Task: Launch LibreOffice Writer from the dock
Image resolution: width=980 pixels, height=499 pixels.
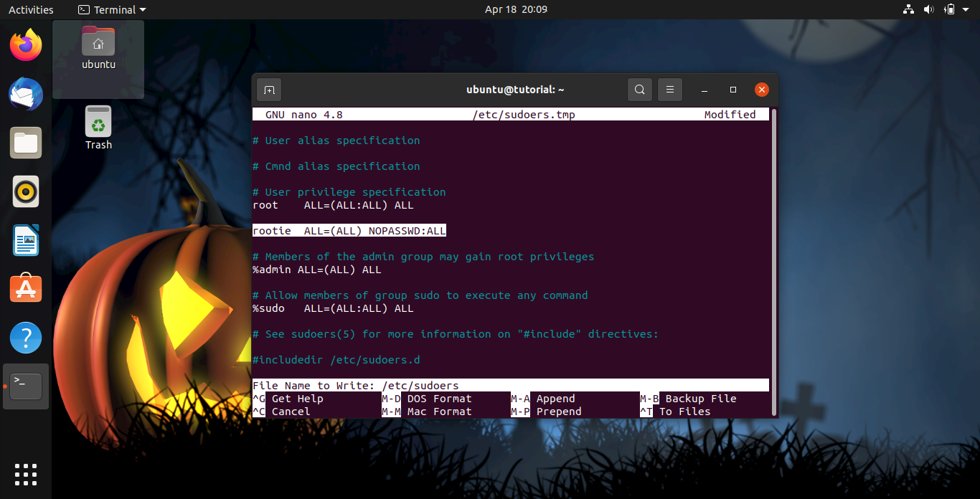Action: click(25, 240)
